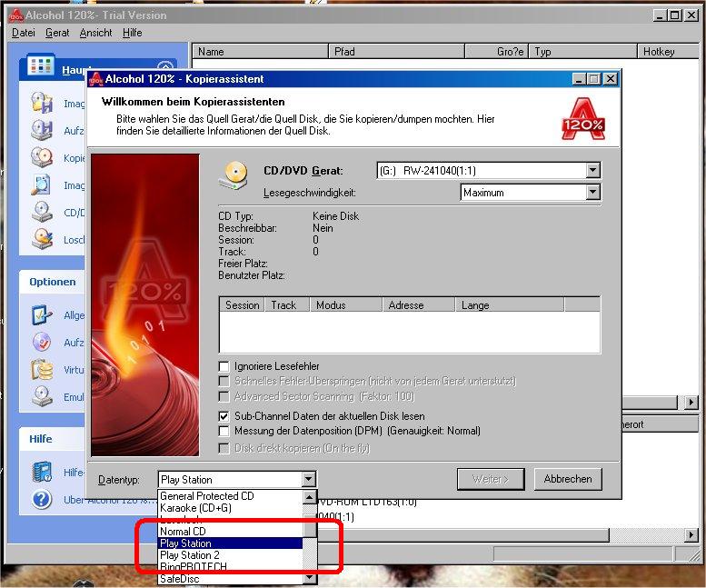Image resolution: width=706 pixels, height=588 pixels.
Task: Click the CD/DVD drive icon beside Gerat label
Action: point(234,175)
